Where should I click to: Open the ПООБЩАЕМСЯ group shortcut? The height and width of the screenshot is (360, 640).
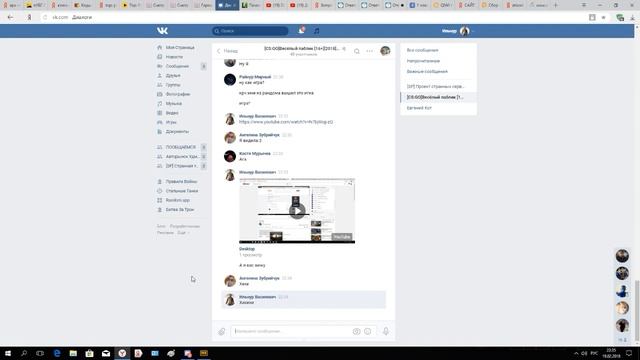181,147
